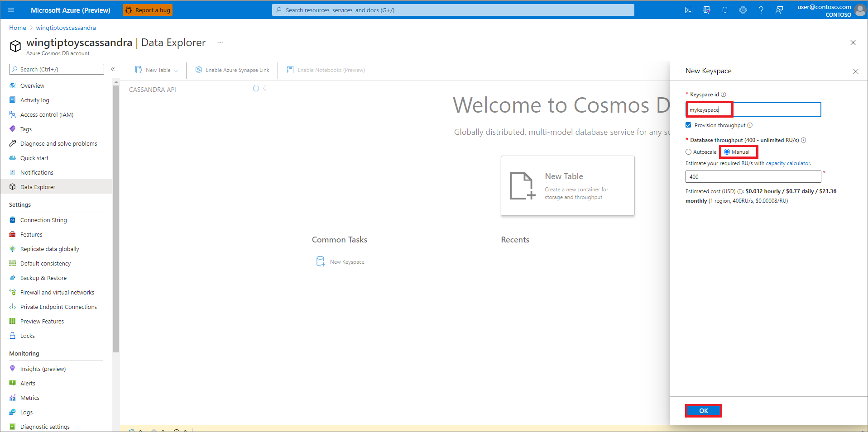Open the help question-mark icon
This screenshot has height=432, width=868.
click(x=761, y=9)
